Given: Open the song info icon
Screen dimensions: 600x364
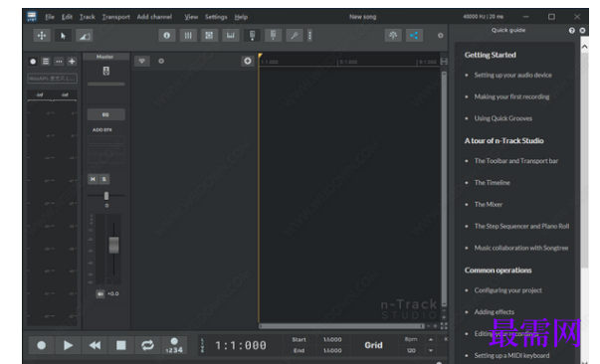Looking at the screenshot, I should (x=167, y=35).
